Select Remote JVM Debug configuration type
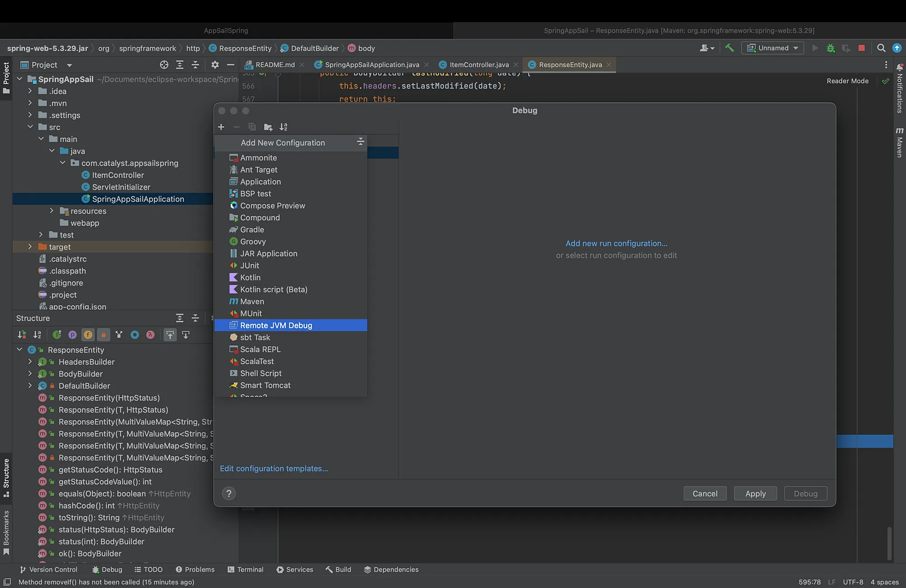The width and height of the screenshot is (906, 588). point(291,325)
